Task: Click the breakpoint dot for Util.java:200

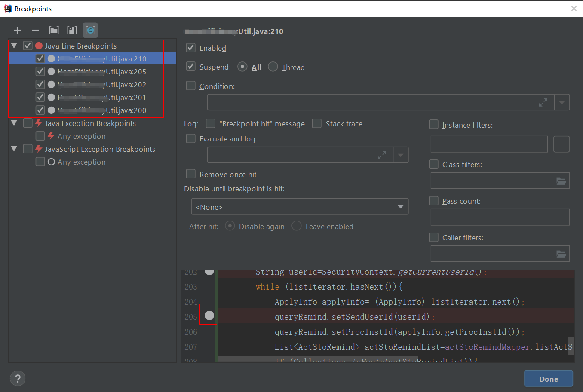Action: pyautogui.click(x=51, y=110)
